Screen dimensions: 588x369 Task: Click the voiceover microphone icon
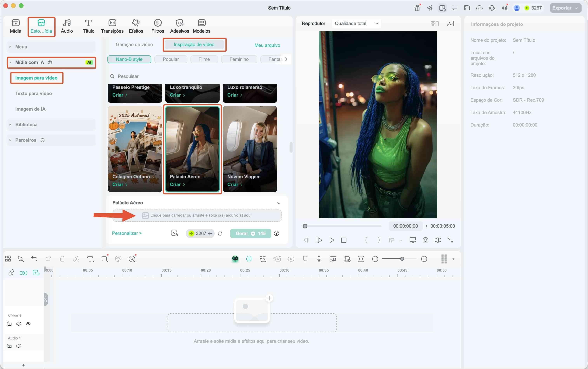pyautogui.click(x=319, y=259)
